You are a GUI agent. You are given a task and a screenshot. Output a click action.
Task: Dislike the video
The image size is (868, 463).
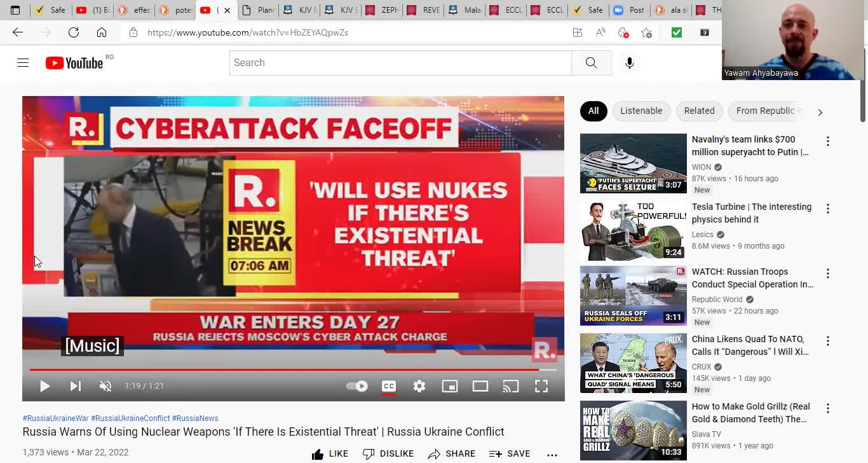(x=388, y=453)
